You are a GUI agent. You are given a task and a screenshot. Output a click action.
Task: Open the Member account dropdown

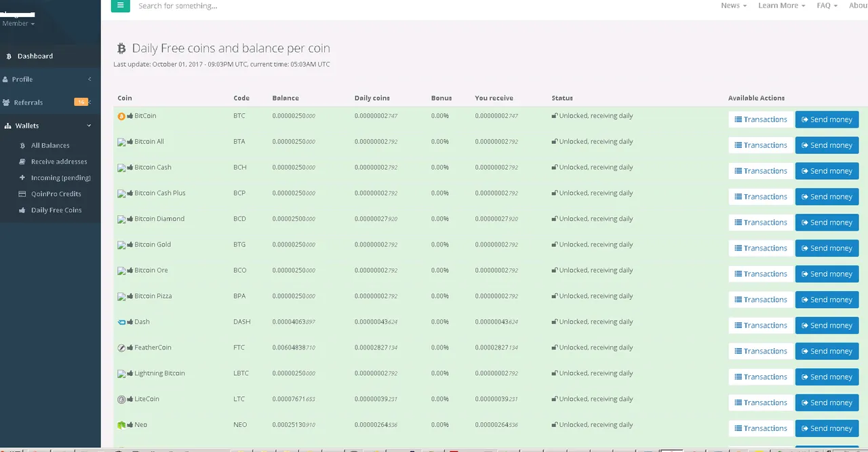pos(18,24)
